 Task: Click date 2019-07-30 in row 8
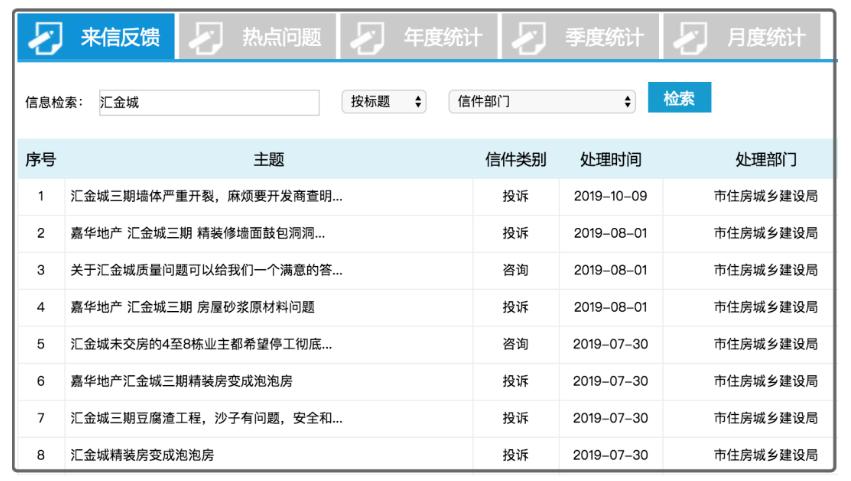(x=611, y=455)
